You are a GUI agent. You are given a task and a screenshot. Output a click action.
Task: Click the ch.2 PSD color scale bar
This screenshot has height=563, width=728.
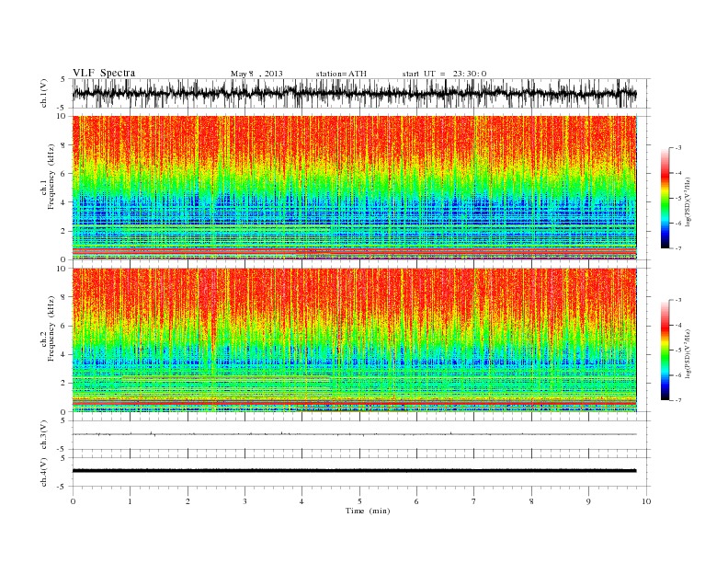pyautogui.click(x=665, y=350)
